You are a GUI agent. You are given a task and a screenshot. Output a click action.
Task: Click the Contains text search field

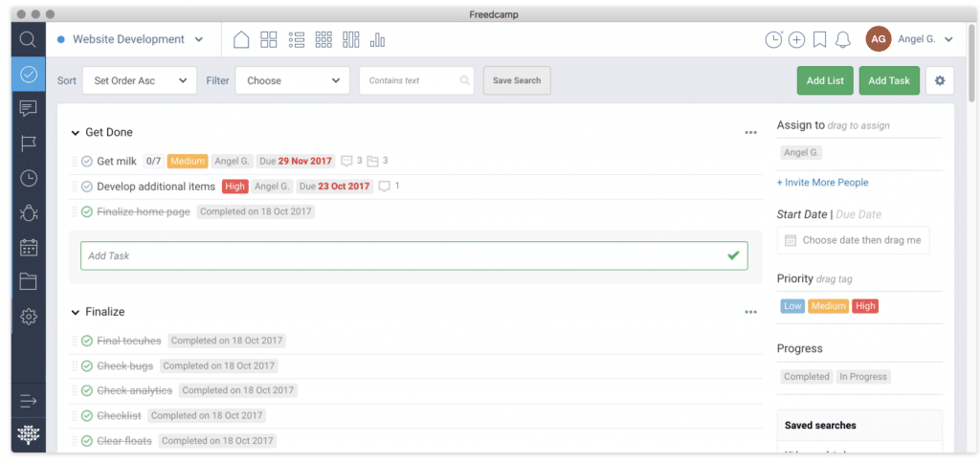(x=410, y=80)
